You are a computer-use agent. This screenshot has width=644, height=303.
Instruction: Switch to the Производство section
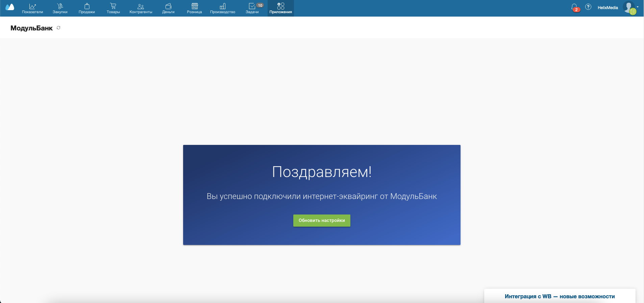click(223, 8)
